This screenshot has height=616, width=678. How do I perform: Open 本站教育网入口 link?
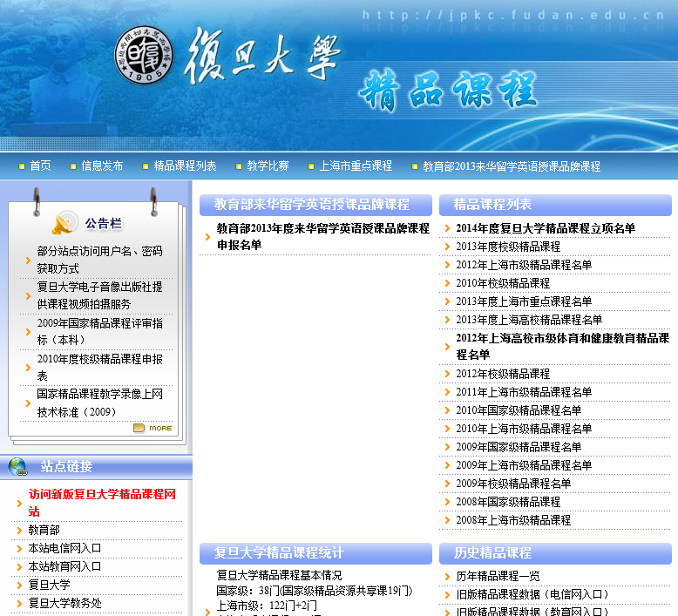[x=64, y=566]
